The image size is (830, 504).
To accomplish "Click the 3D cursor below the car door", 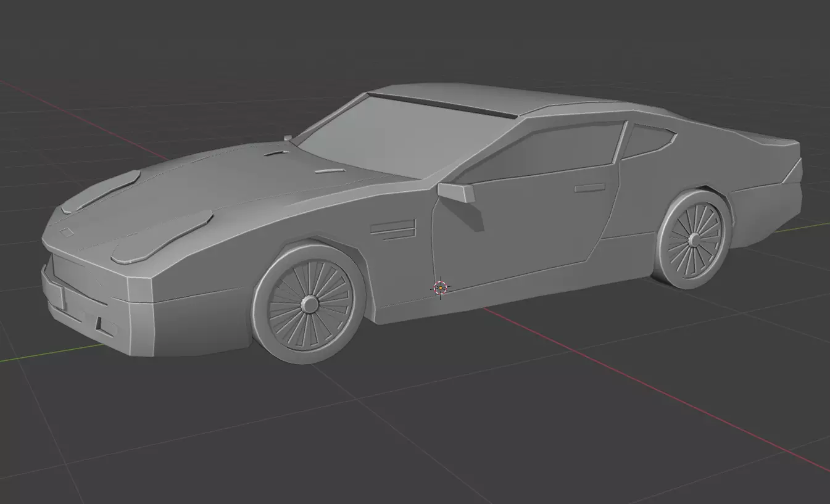I will pyautogui.click(x=440, y=287).
